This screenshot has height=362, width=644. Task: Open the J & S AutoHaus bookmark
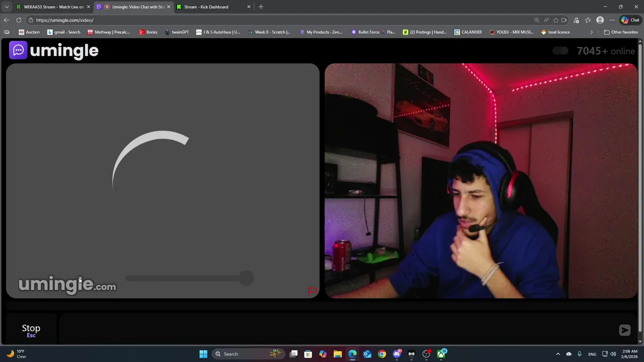click(218, 32)
